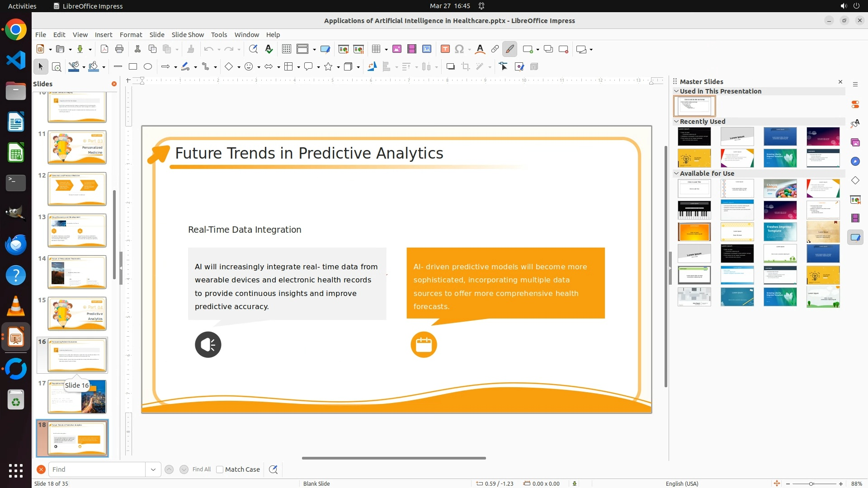Click the Crop Image tool icon
This screenshot has height=488, width=868.
[x=466, y=67]
